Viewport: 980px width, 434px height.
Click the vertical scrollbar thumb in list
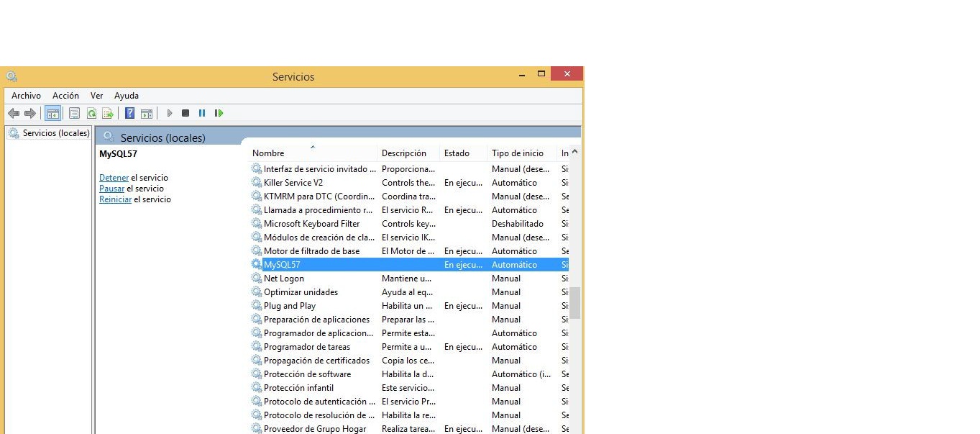click(574, 303)
